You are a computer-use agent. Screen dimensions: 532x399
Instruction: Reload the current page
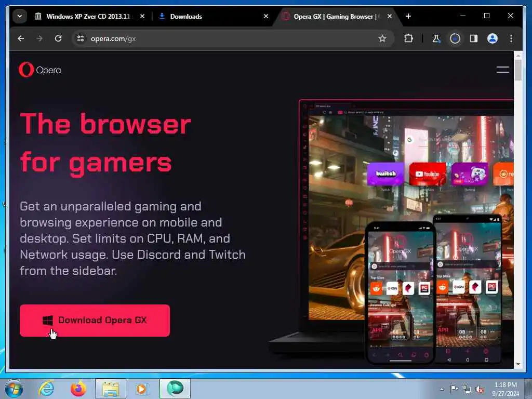58,38
